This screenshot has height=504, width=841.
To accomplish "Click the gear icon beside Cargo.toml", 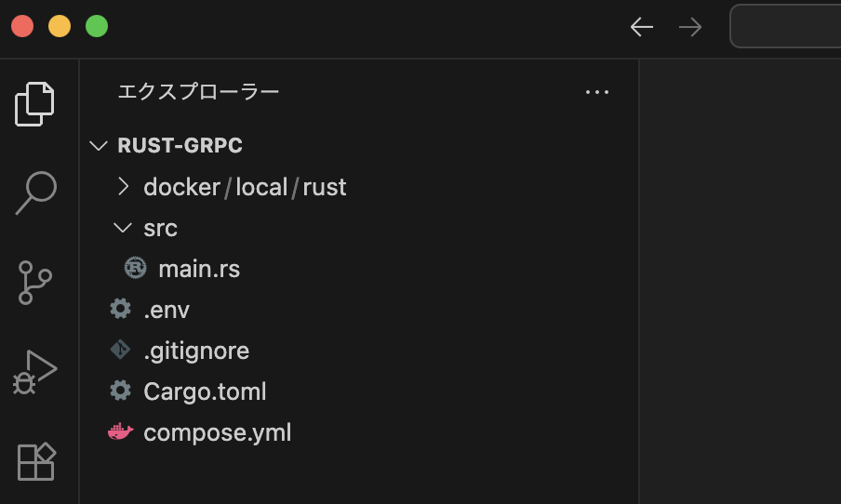I will coord(120,391).
